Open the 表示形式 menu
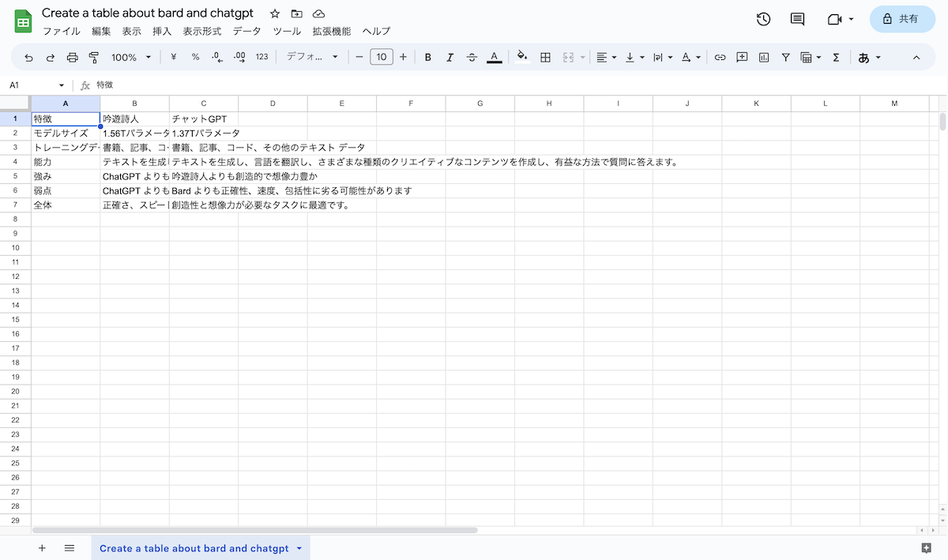 202,32
